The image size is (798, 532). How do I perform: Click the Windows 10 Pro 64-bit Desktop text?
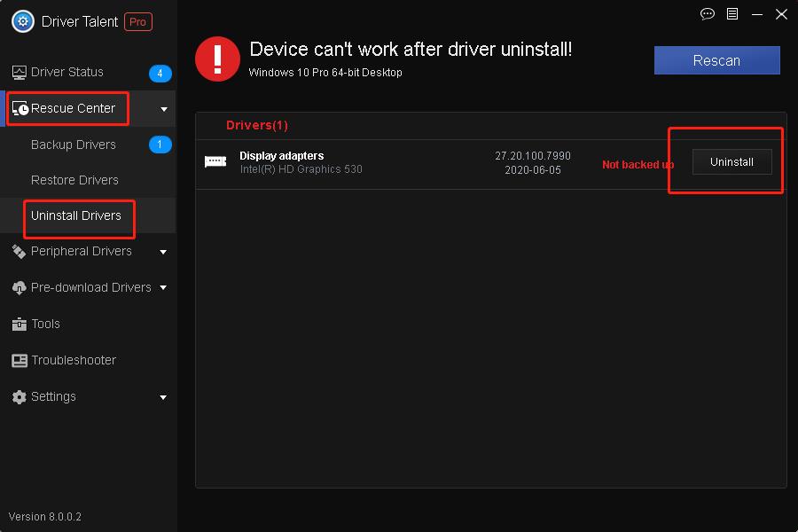[x=325, y=73]
